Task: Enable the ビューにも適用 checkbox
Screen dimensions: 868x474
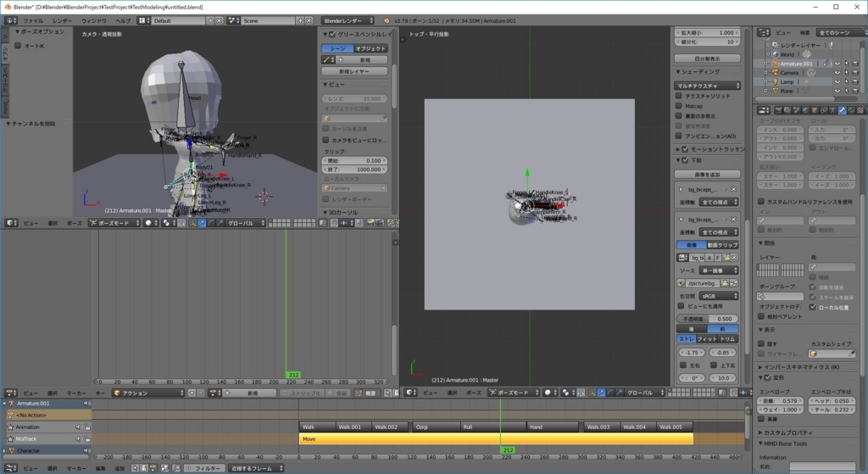Action: (681, 305)
